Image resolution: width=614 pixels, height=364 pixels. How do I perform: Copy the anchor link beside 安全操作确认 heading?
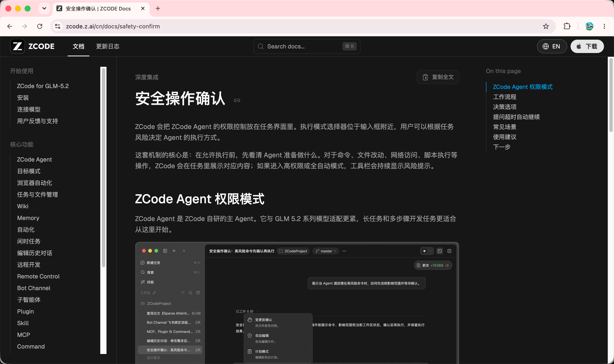[x=237, y=100]
